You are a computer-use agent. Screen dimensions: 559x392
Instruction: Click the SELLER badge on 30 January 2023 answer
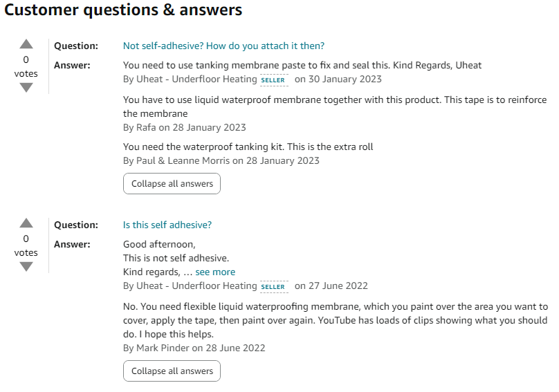pyautogui.click(x=273, y=80)
